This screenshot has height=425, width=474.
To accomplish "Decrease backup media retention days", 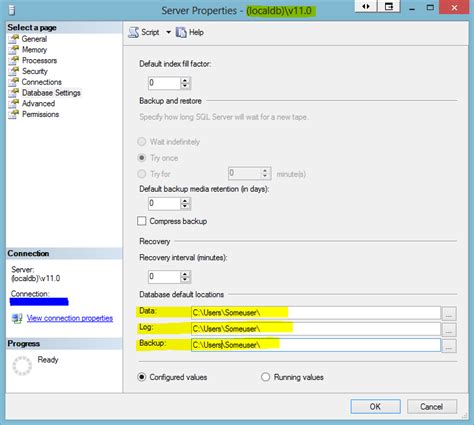I will pyautogui.click(x=185, y=206).
